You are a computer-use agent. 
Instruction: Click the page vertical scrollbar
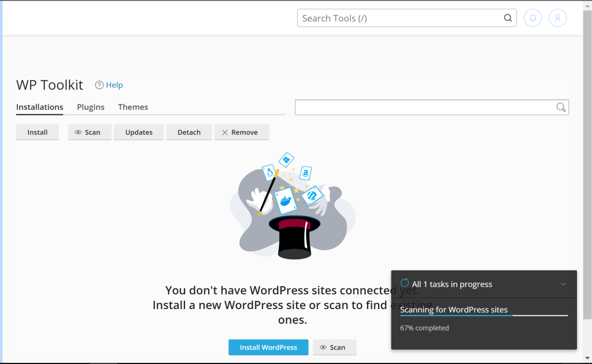coord(587,166)
